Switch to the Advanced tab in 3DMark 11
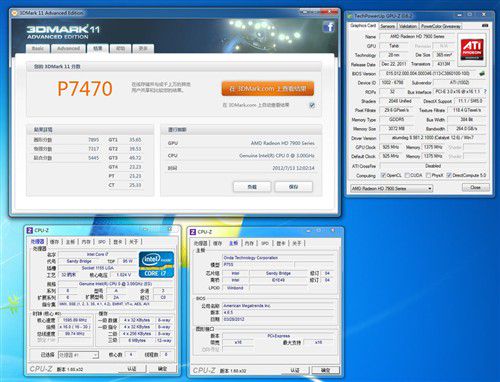This screenshot has width=500, height=382. pyautogui.click(x=68, y=49)
